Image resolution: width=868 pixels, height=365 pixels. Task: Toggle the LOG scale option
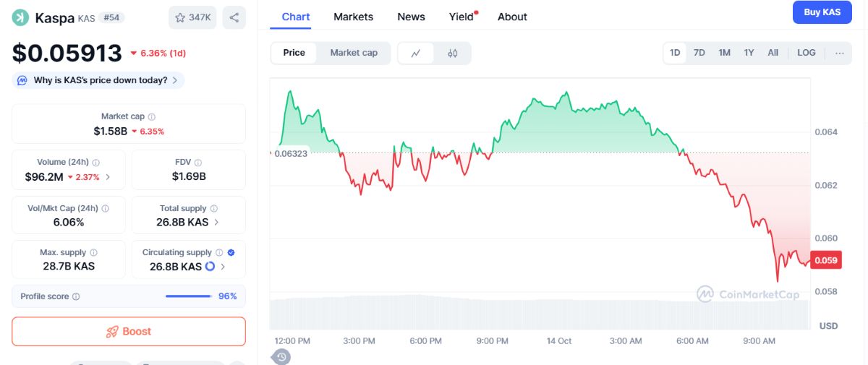pos(807,53)
